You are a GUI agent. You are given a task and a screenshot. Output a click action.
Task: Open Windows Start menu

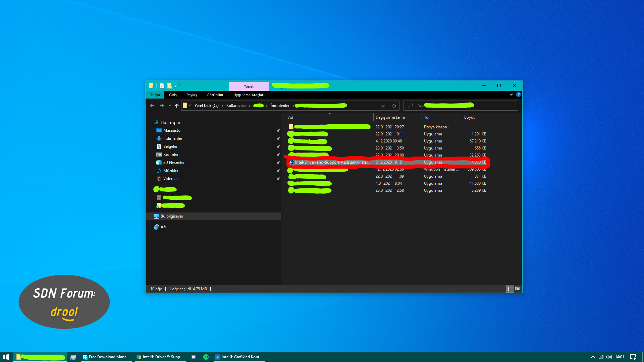click(6, 357)
